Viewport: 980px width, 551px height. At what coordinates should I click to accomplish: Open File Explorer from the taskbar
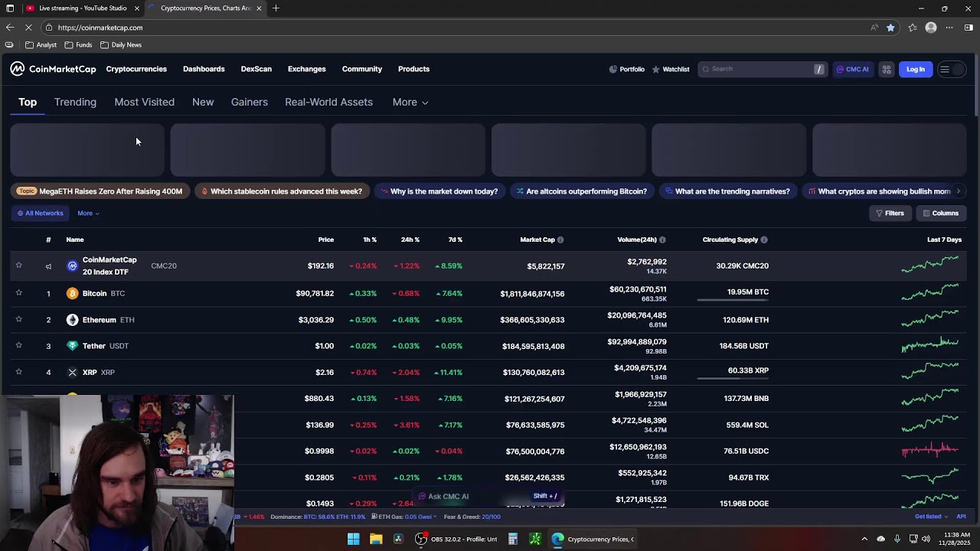point(376,540)
